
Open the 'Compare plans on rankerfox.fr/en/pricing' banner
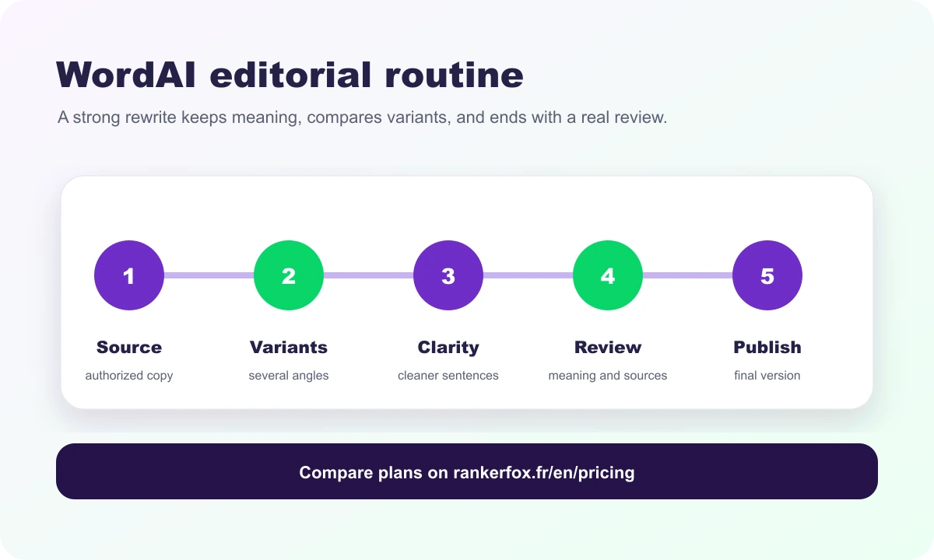[x=467, y=471]
